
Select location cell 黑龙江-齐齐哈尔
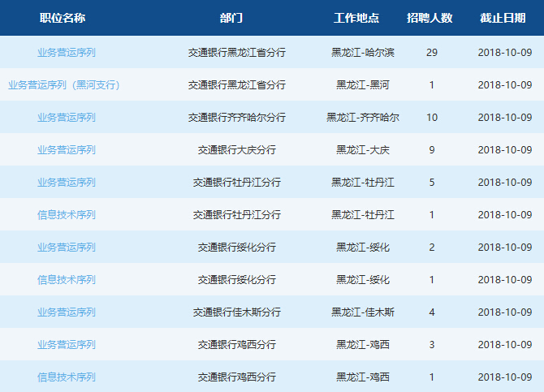363,117
